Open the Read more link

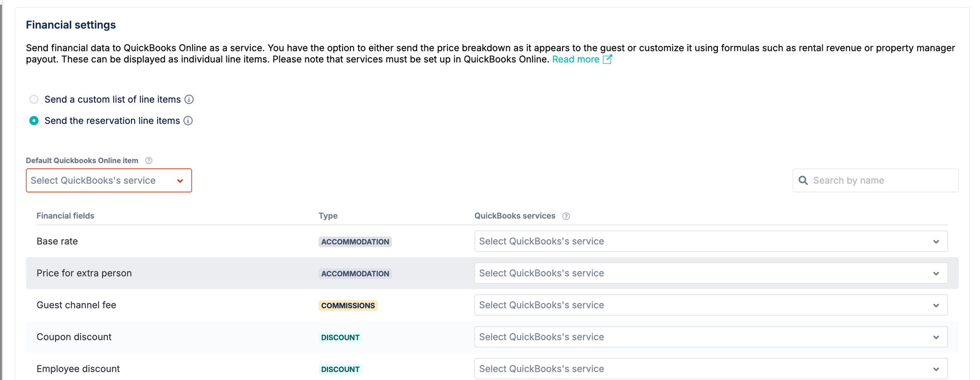coord(575,59)
